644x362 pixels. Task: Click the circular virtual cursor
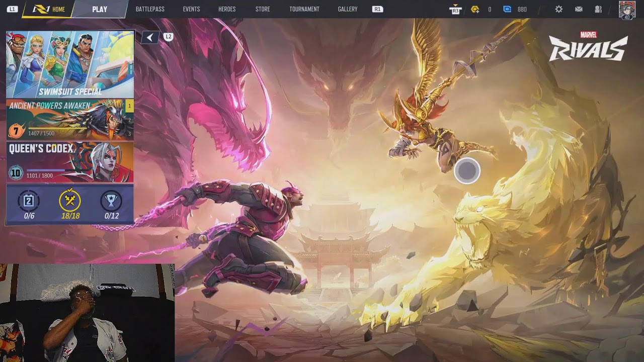(x=467, y=171)
